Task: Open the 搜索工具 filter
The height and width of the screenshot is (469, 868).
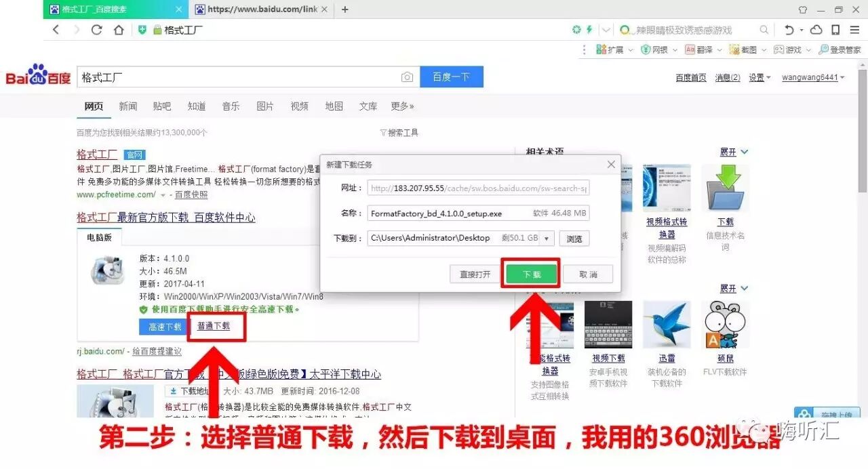Action: point(399,133)
